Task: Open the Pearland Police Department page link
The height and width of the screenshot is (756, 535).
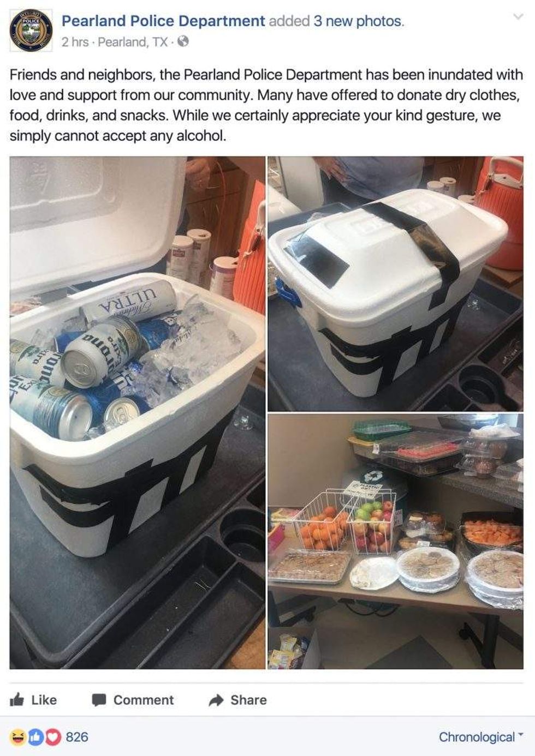Action: tap(163, 21)
